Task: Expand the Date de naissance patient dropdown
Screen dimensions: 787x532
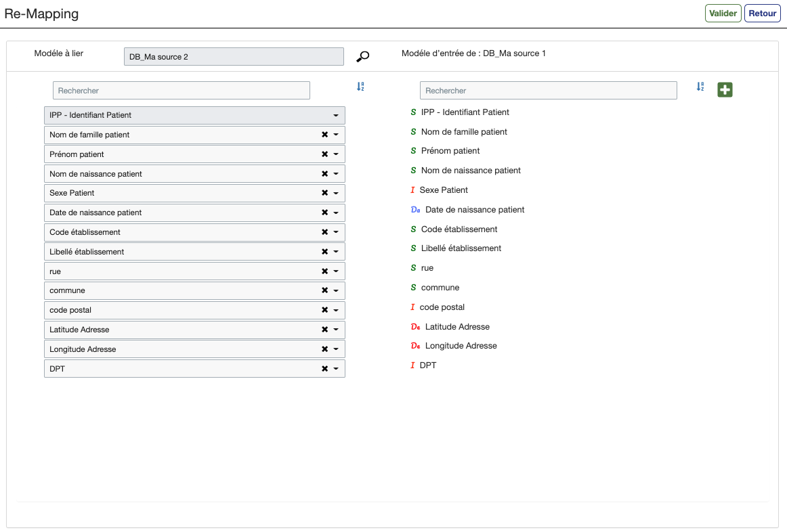Action: click(x=336, y=213)
